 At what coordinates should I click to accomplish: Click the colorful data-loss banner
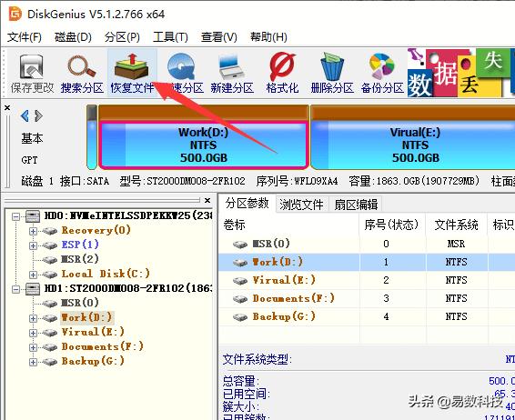[461, 73]
